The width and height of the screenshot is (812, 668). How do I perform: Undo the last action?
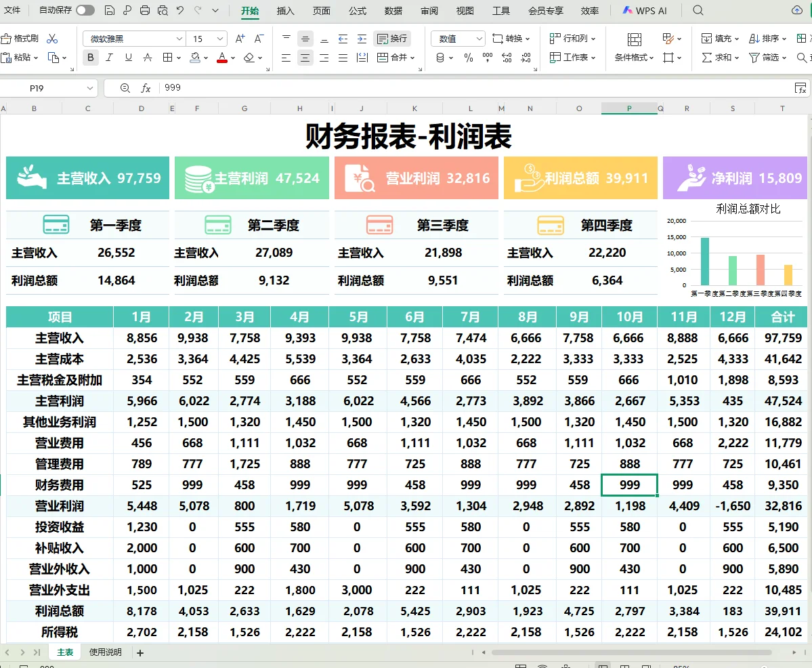pyautogui.click(x=180, y=10)
